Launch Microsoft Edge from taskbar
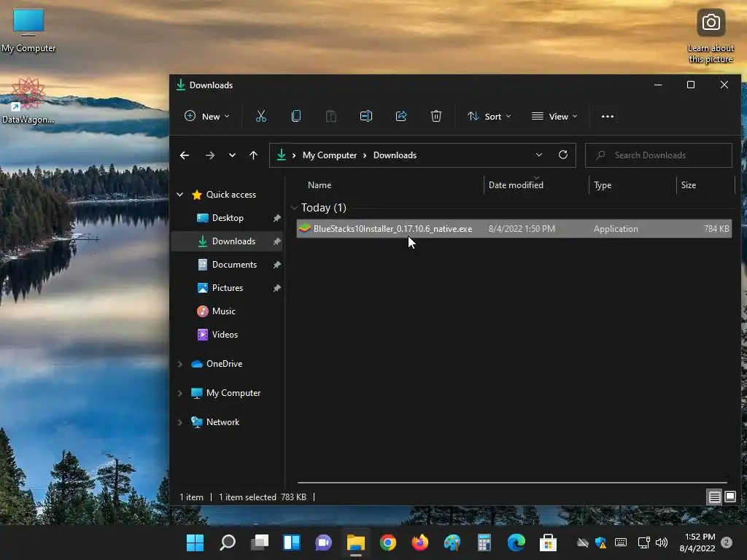Image resolution: width=747 pixels, height=560 pixels. (x=516, y=542)
